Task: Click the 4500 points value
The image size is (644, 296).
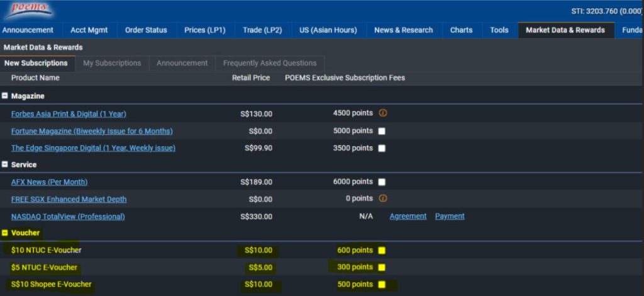Action: tap(353, 113)
